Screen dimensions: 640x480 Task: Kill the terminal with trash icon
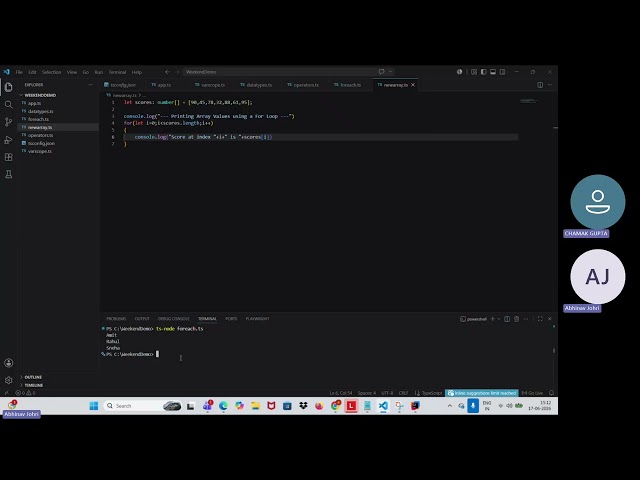[x=516, y=319]
